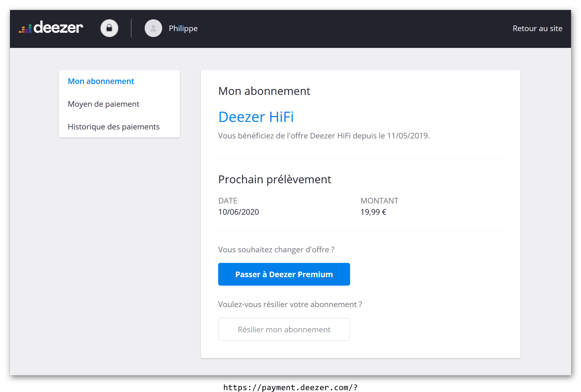Open the Mon abonnement sidebar item
This screenshot has height=392, width=581.
(119, 81)
